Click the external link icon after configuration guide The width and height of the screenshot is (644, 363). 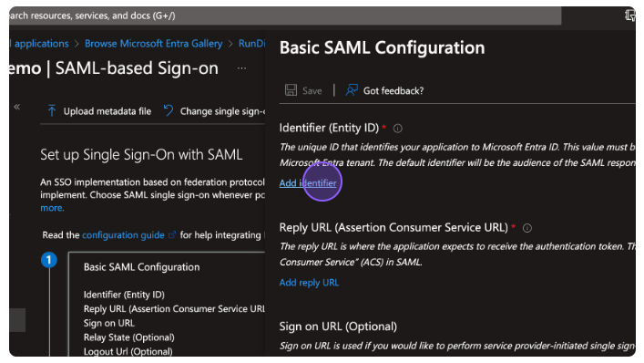click(172, 234)
